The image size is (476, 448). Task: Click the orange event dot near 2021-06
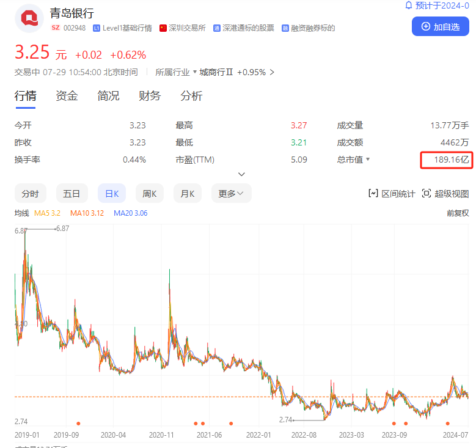(x=203, y=424)
